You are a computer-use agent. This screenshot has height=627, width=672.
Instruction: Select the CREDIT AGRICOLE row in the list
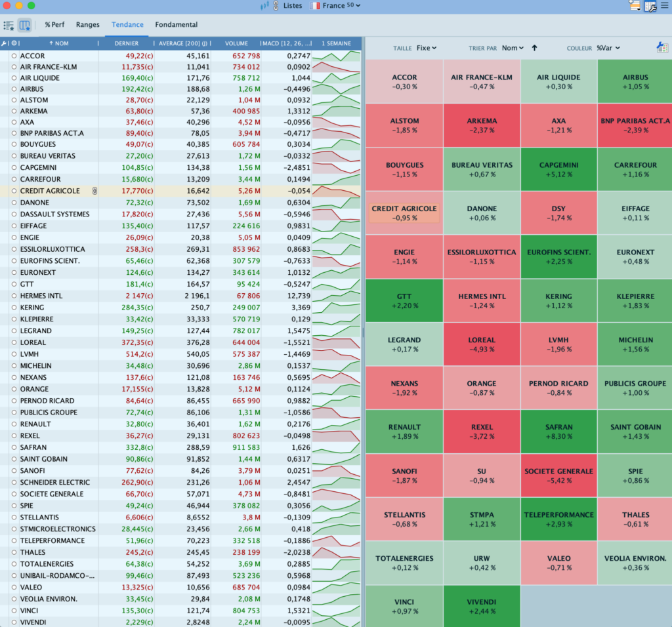click(x=50, y=191)
